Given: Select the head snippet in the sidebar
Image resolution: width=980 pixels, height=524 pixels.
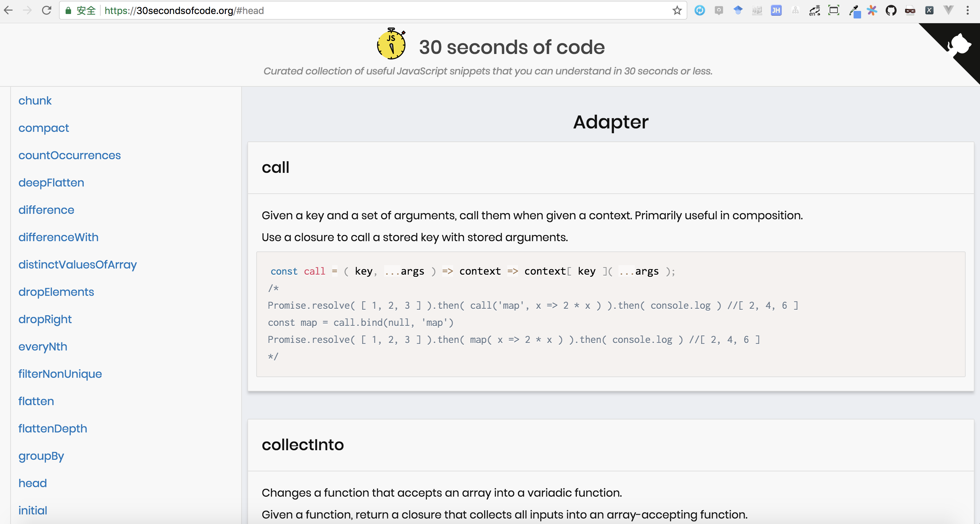Looking at the screenshot, I should 32,483.
